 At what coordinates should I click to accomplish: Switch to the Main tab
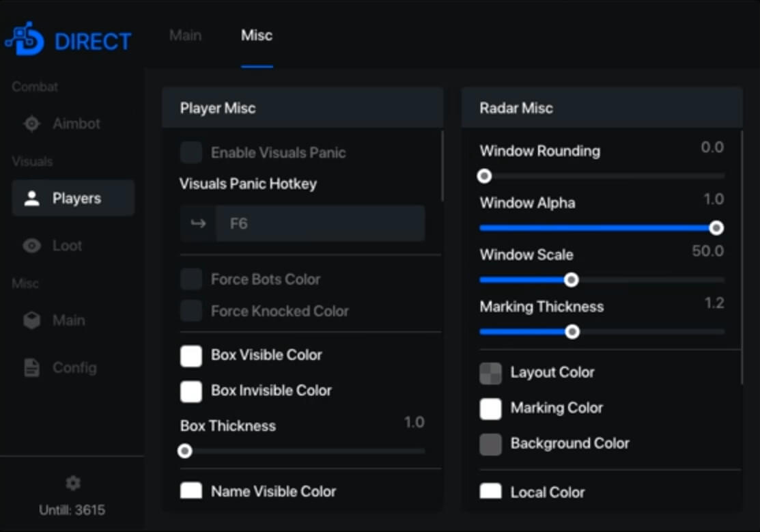tap(185, 36)
